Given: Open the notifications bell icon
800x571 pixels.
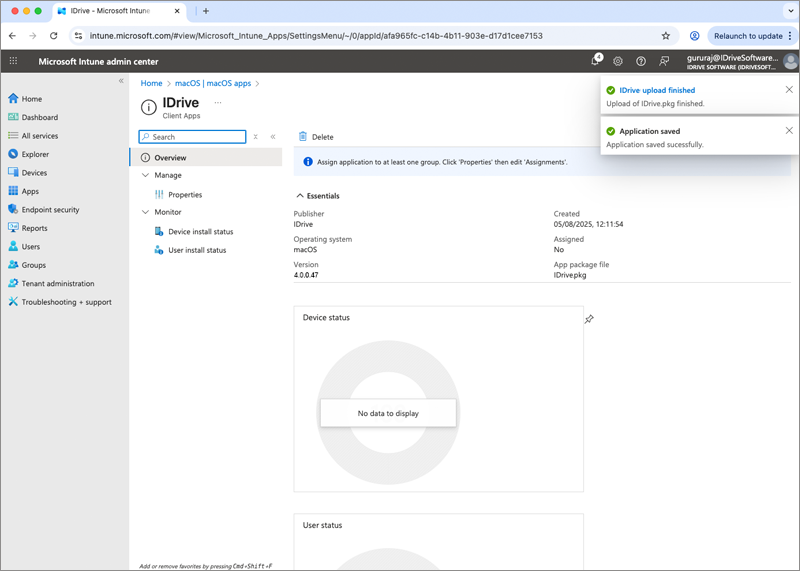Looking at the screenshot, I should (x=596, y=61).
